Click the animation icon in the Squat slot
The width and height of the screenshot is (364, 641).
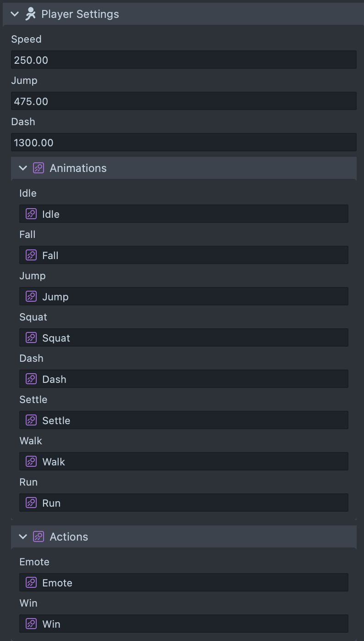pos(30,337)
